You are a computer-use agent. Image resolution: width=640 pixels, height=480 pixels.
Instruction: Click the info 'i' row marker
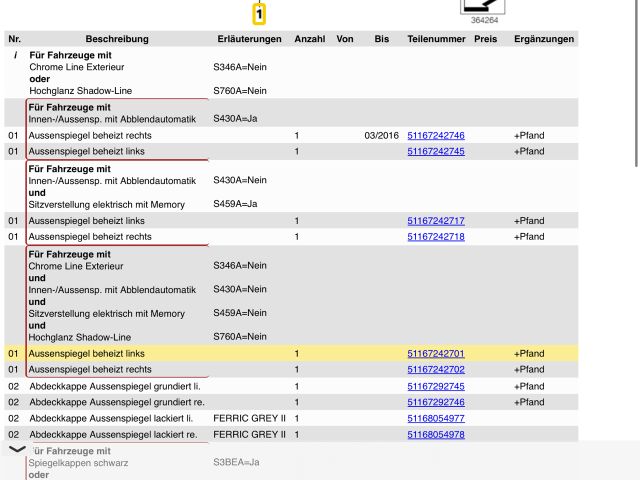14,56
